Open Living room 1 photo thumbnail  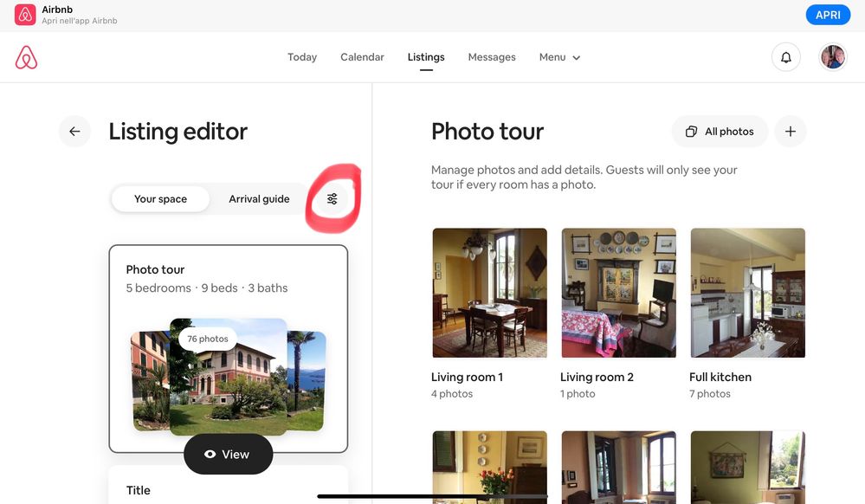[489, 293]
